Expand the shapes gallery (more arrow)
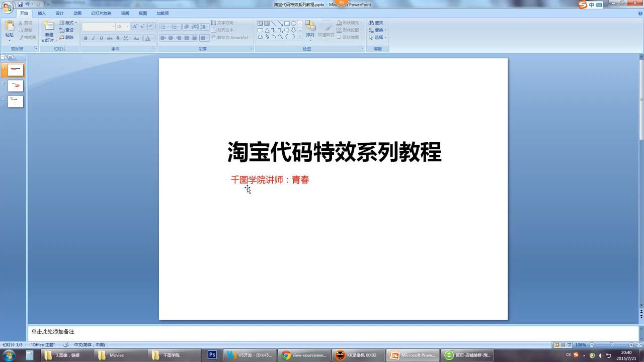644x362 pixels. pos(300,37)
